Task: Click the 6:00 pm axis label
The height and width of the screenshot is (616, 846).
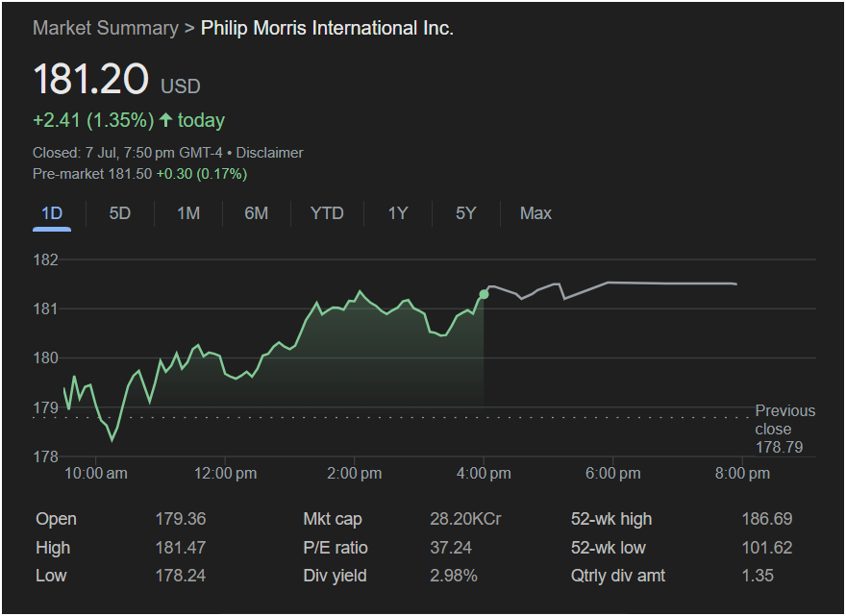Action: pos(613,474)
